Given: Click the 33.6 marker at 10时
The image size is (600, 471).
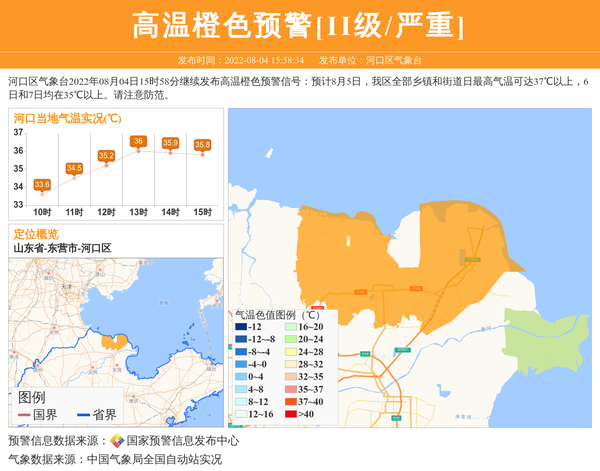Looking at the screenshot, I should pos(42,185).
